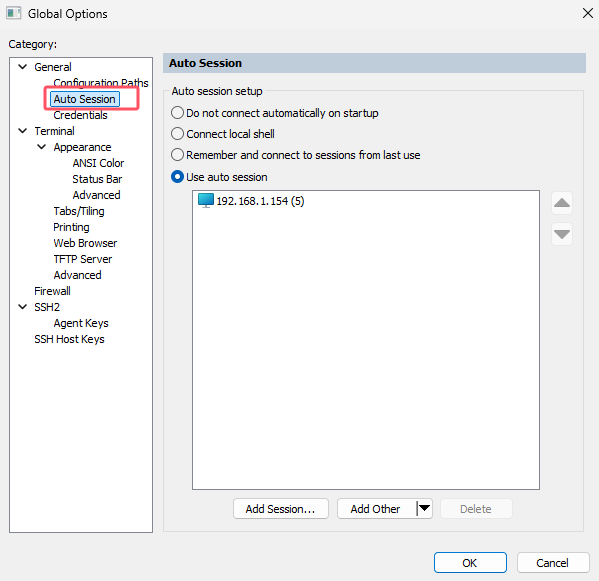
Task: Select the SSH Host Keys category
Action: pos(69,339)
